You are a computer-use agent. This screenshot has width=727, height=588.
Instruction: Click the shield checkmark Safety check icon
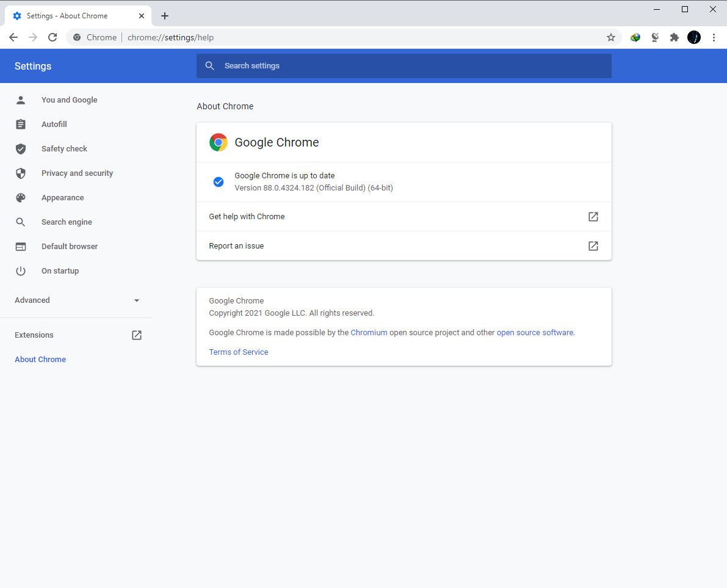click(21, 149)
